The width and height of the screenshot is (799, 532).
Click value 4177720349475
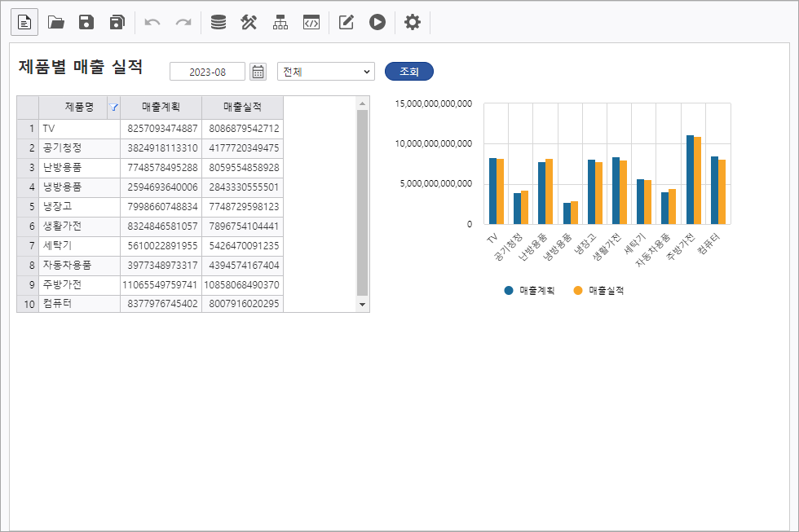click(244, 148)
